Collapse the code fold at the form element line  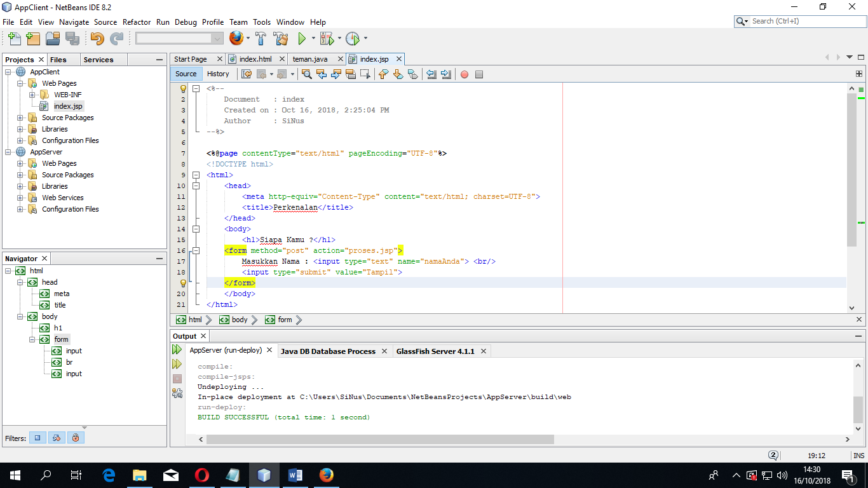click(194, 250)
